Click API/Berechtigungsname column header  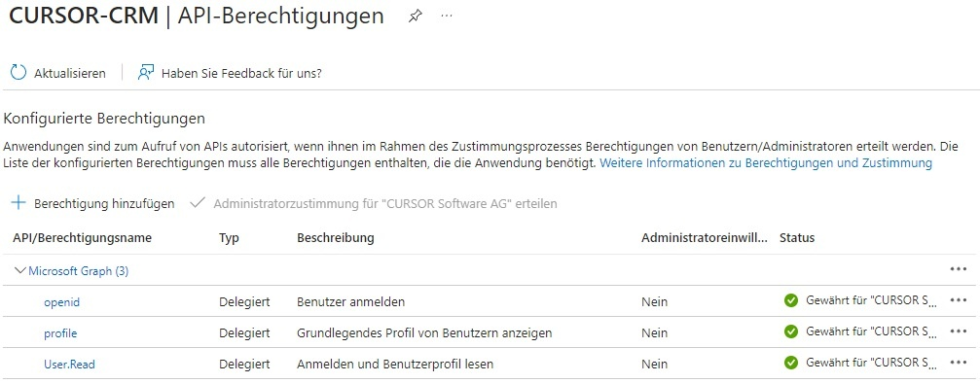tap(83, 238)
